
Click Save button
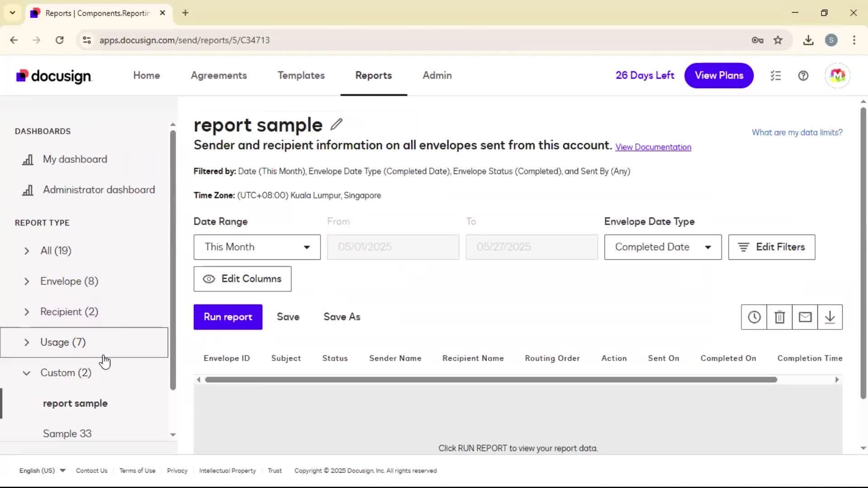point(288,317)
